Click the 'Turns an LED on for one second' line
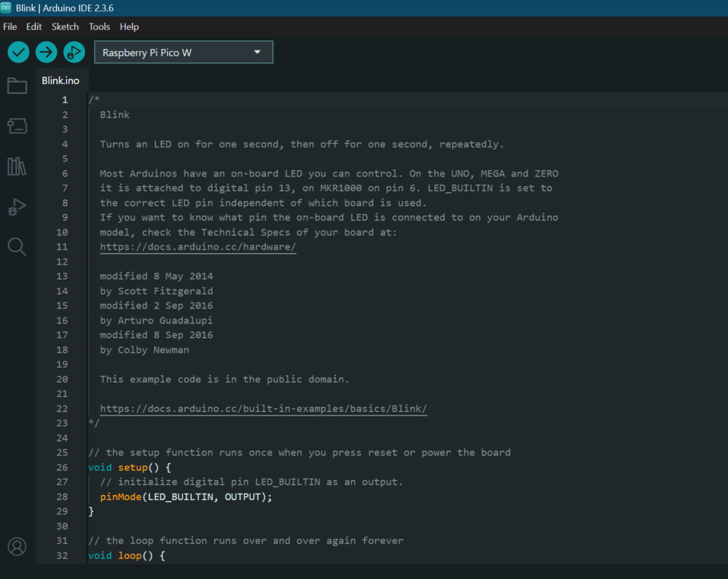The width and height of the screenshot is (728, 579). coord(301,144)
